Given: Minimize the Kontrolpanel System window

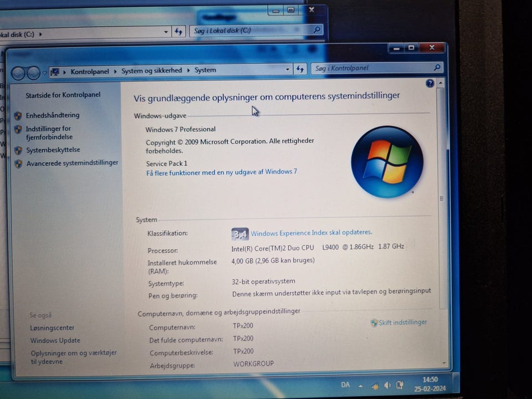Looking at the screenshot, I should click(396, 49).
